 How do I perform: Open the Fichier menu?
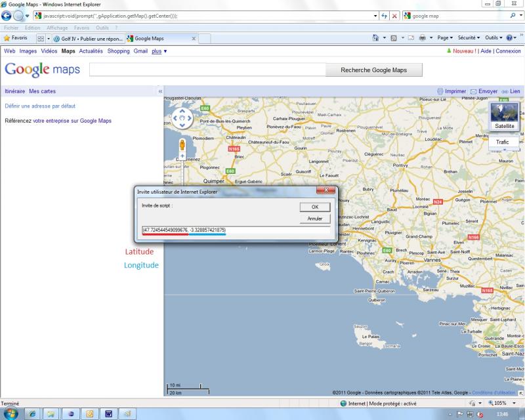pyautogui.click(x=11, y=28)
